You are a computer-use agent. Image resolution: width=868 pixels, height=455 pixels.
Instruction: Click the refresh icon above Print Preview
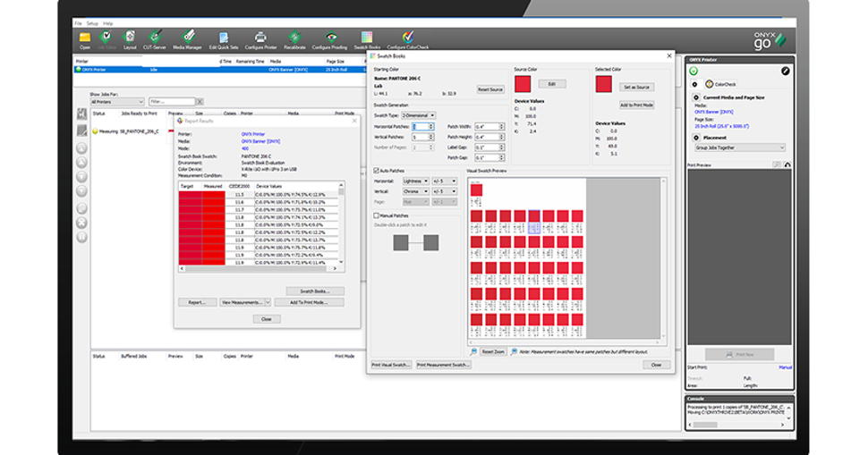pyautogui.click(x=787, y=164)
